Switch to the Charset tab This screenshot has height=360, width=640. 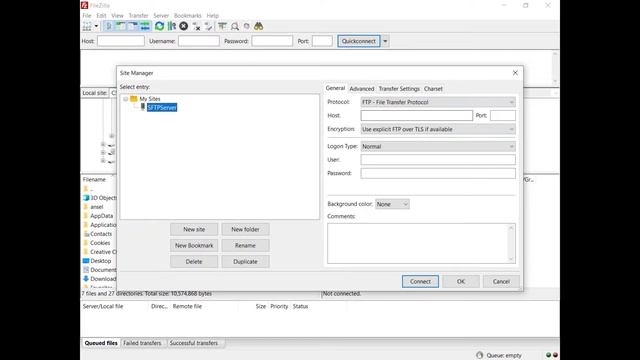[433, 89]
